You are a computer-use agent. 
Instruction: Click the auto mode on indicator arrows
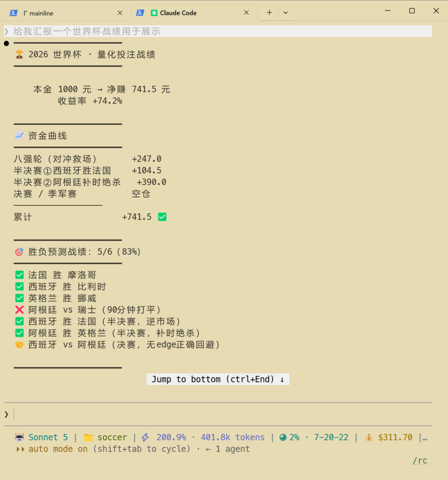pyautogui.click(x=20, y=449)
